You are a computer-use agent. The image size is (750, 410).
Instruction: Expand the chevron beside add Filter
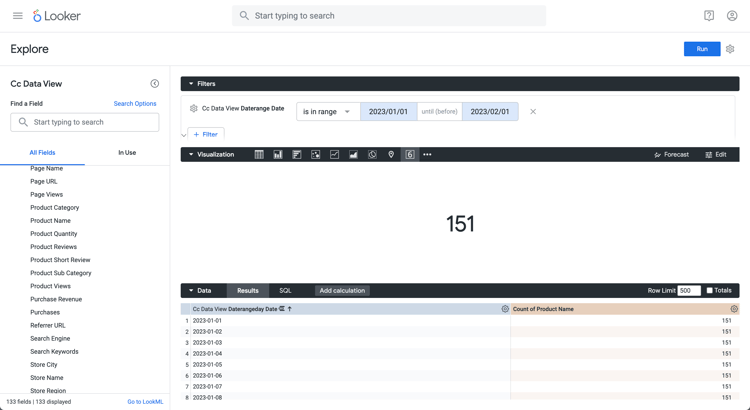(x=184, y=135)
